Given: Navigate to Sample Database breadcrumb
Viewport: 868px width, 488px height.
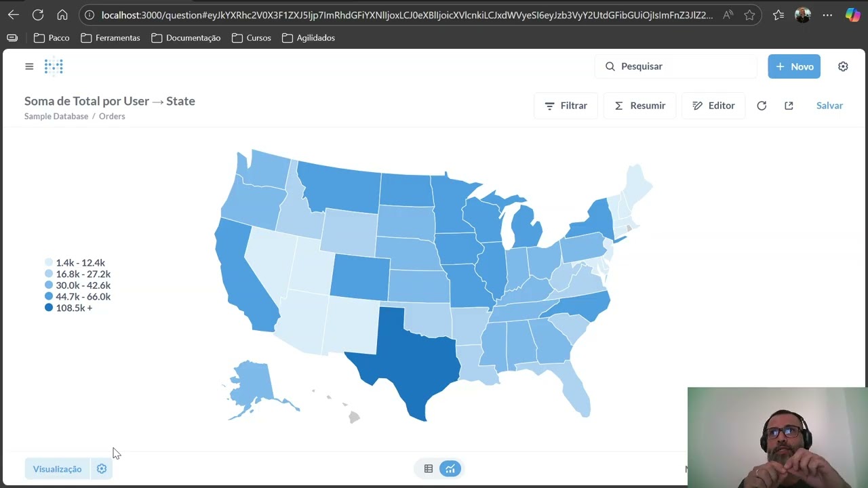Looking at the screenshot, I should click(x=56, y=117).
